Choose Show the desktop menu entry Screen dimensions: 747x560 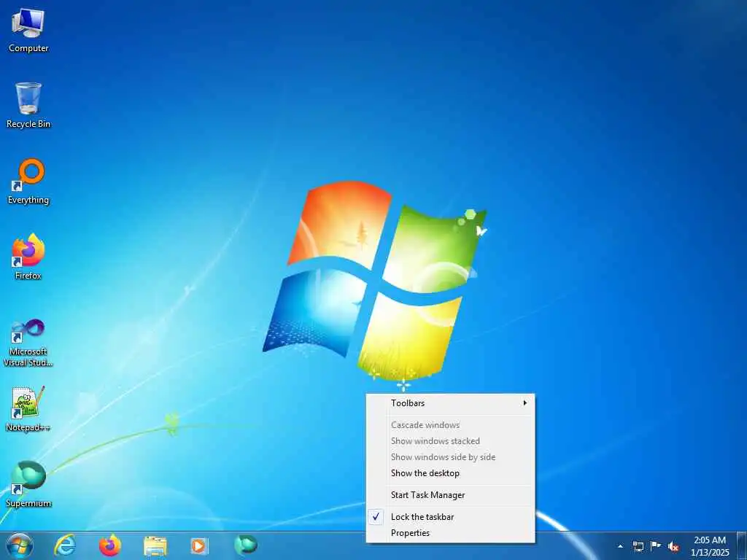click(450, 473)
